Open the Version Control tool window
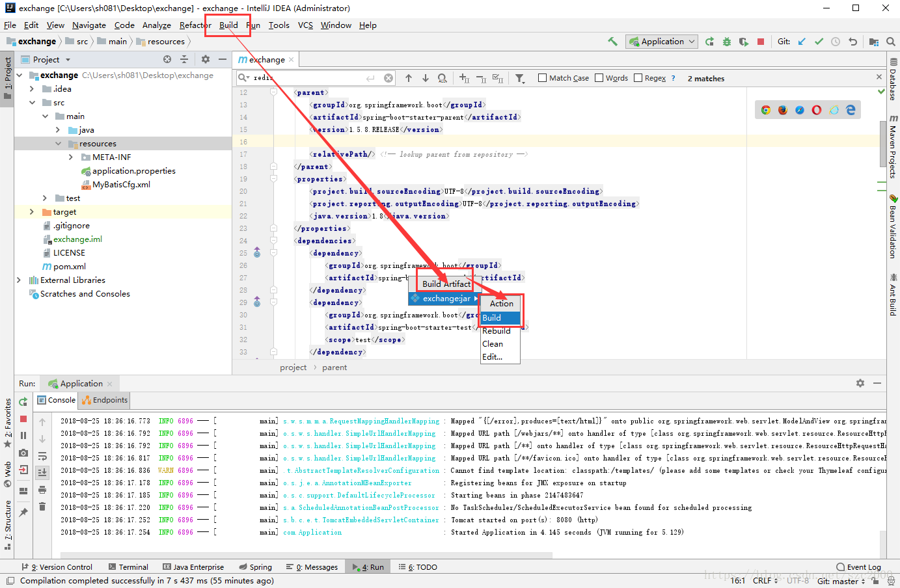 pyautogui.click(x=57, y=567)
